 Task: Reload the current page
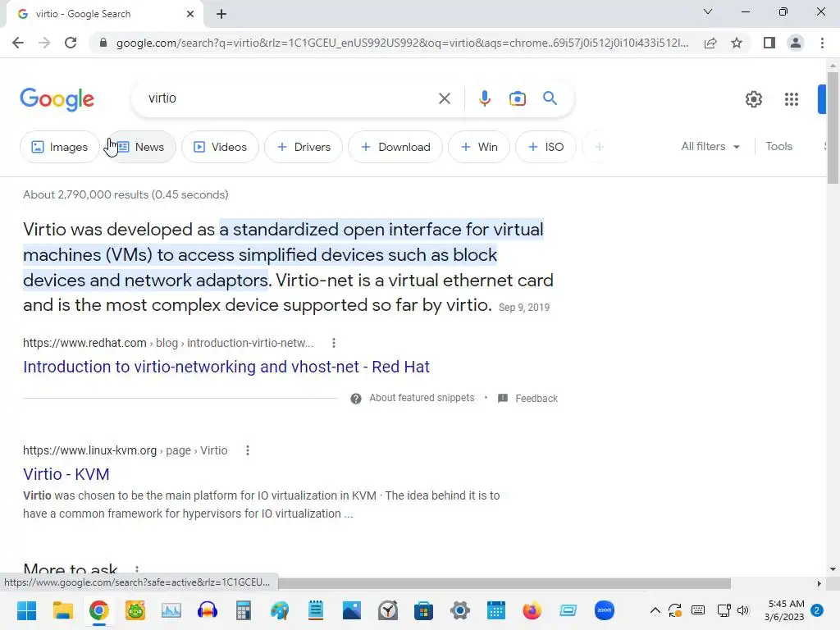71,43
